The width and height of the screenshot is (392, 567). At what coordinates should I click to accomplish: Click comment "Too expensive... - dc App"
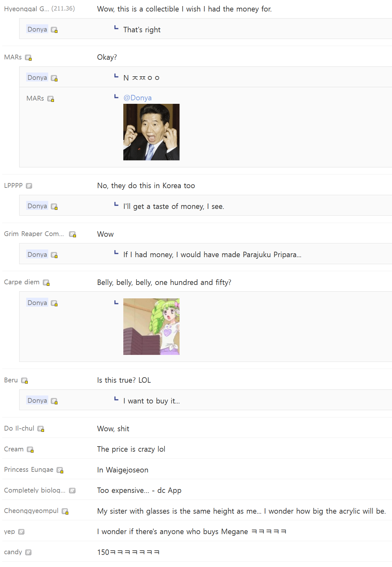coord(139,490)
